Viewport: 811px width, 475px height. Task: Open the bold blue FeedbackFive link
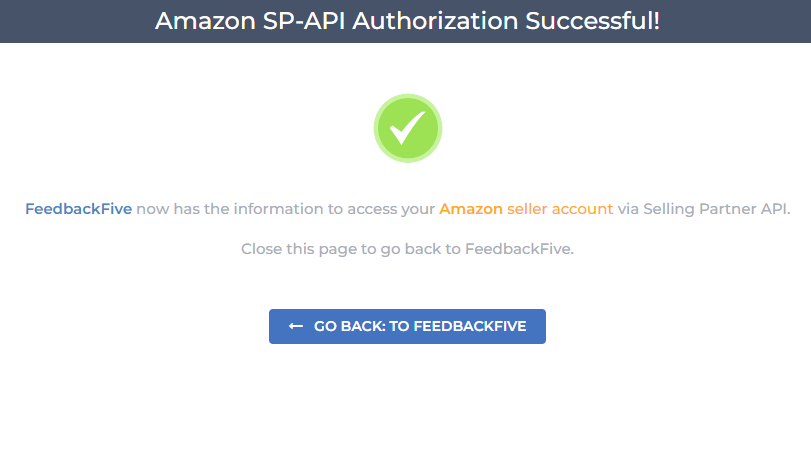tap(78, 210)
